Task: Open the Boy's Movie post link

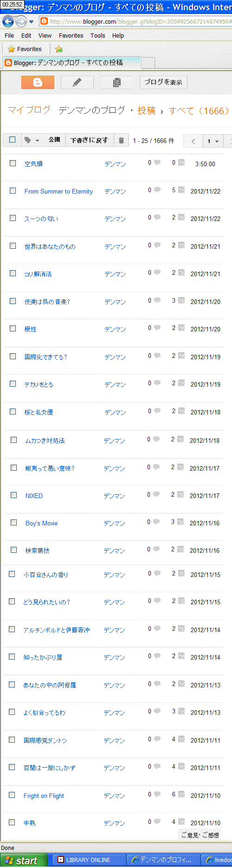Action: coord(41,523)
